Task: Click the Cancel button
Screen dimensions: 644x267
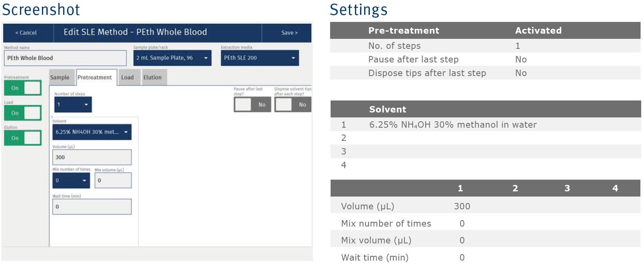Action: click(x=26, y=33)
